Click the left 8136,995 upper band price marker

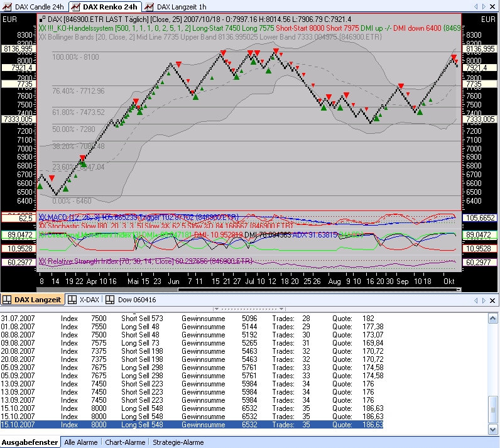(18, 49)
